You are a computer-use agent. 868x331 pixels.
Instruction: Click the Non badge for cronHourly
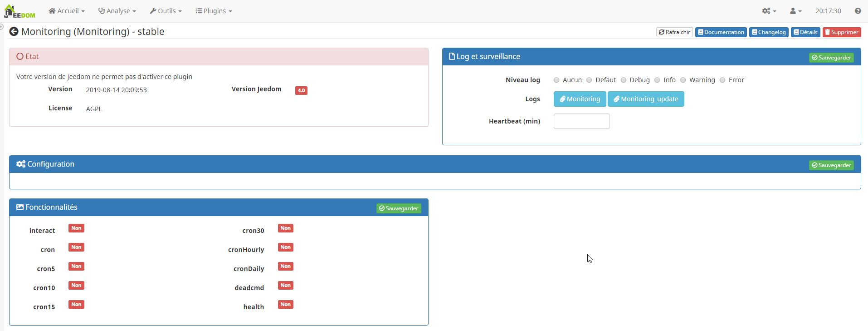285,247
